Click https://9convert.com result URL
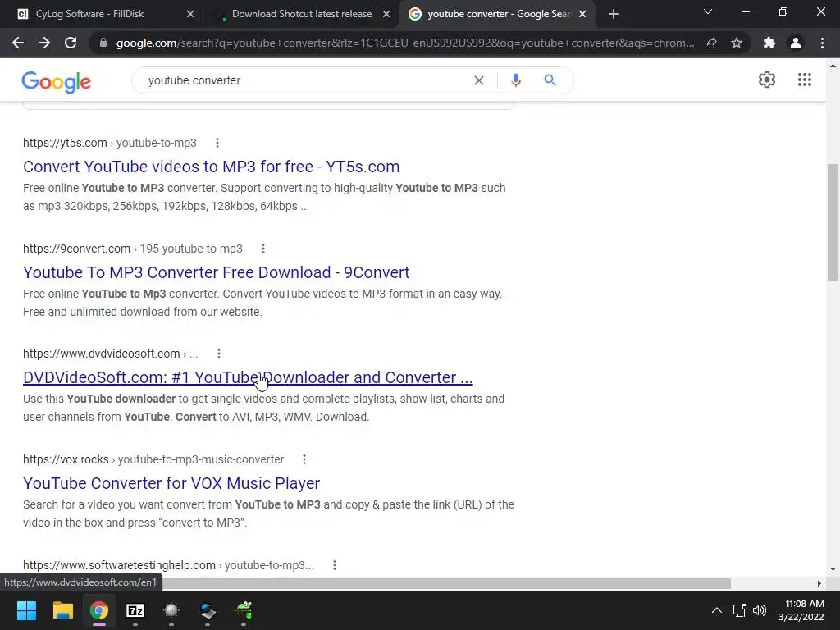 click(76, 249)
